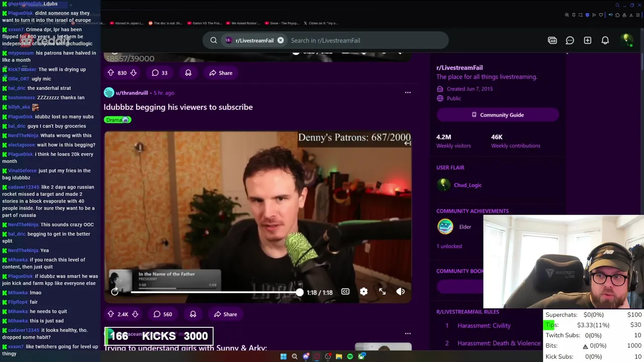Open the 33 comments on top post

[x=159, y=73]
